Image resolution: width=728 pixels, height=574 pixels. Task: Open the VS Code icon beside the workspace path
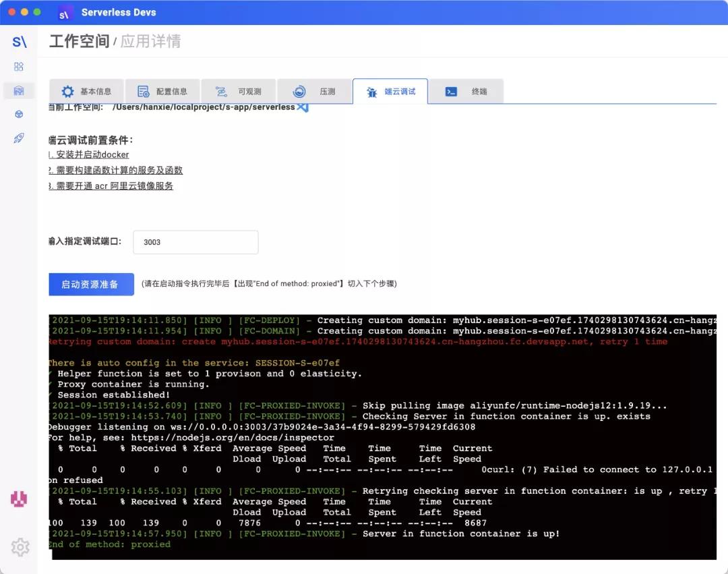click(x=303, y=107)
